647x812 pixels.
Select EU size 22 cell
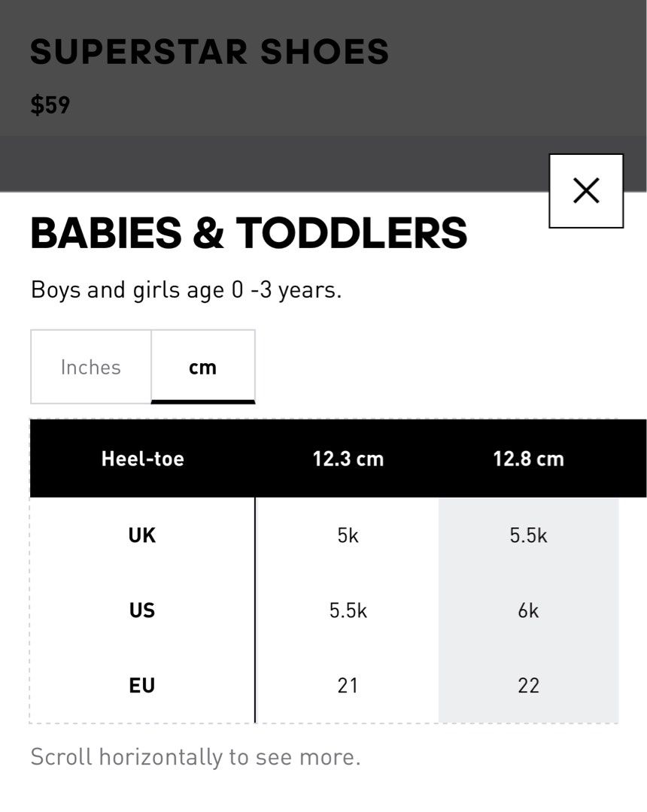pyautogui.click(x=528, y=685)
